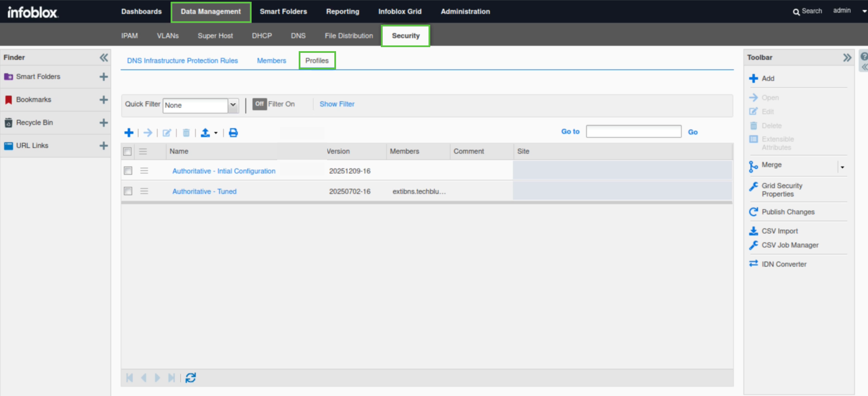Open the Merge dropdown arrow
This screenshot has height=396, width=868.
coord(842,167)
